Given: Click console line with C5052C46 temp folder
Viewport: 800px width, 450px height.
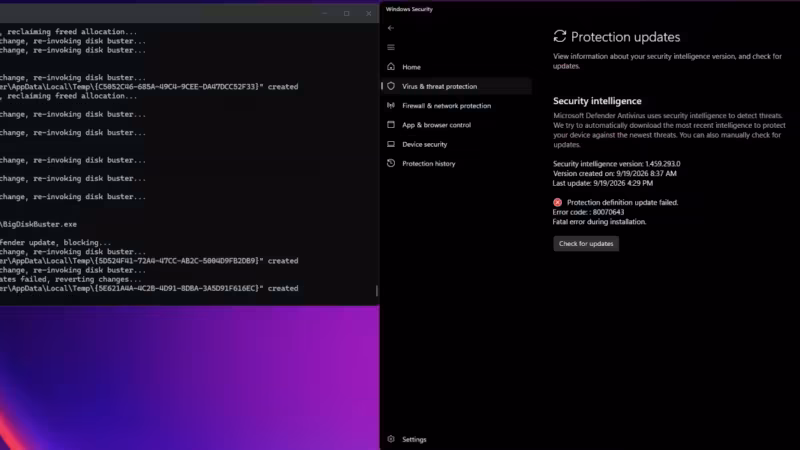Looking at the screenshot, I should click(x=149, y=87).
